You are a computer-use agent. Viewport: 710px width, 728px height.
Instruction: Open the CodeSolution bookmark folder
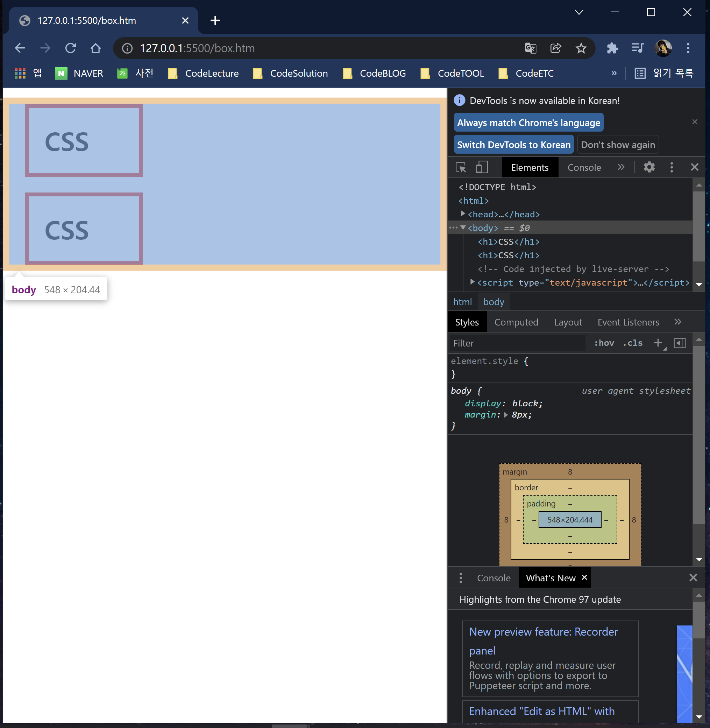pyautogui.click(x=291, y=73)
